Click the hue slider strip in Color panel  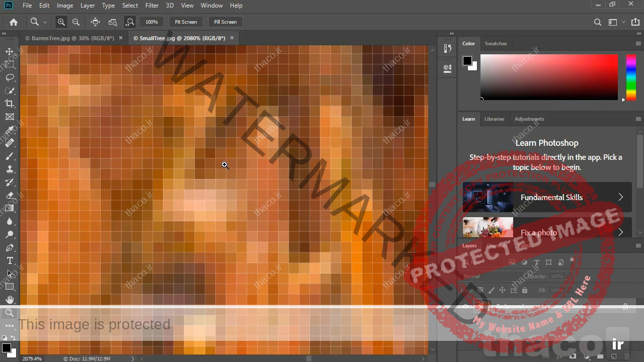[x=631, y=77]
